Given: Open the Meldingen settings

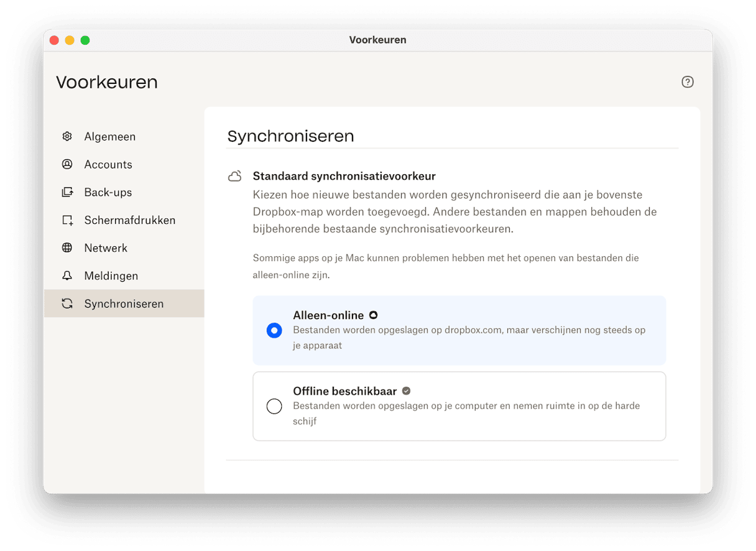Looking at the screenshot, I should [111, 275].
